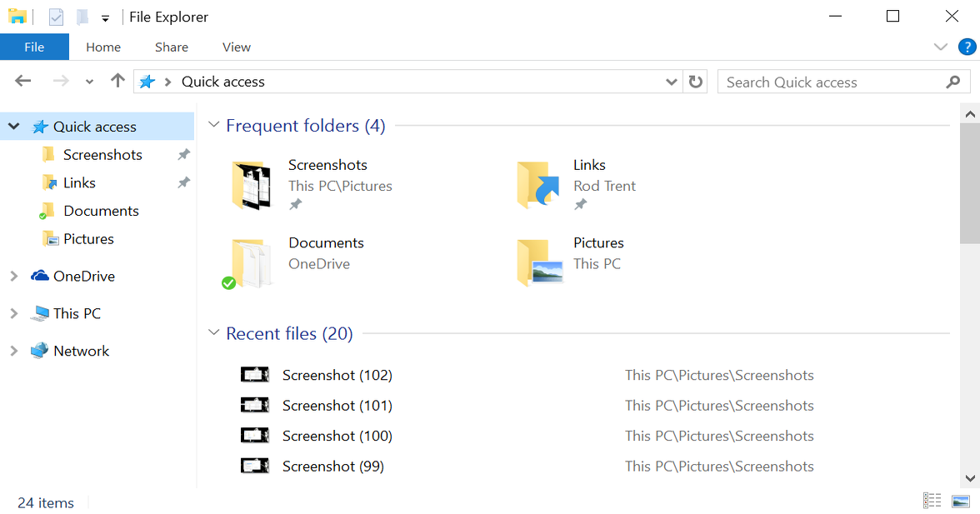Viewport: 980px width, 514px height.
Task: Refresh the Quick access view
Action: pyautogui.click(x=695, y=81)
